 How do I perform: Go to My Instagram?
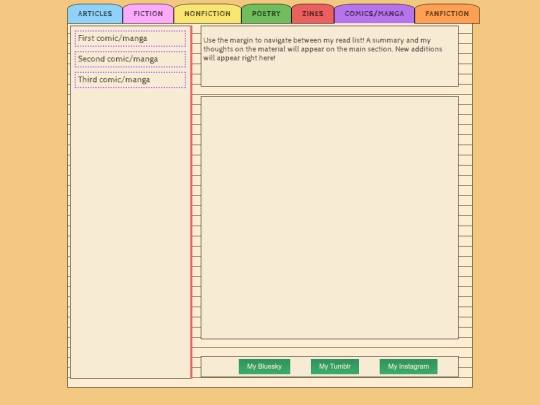(x=408, y=366)
